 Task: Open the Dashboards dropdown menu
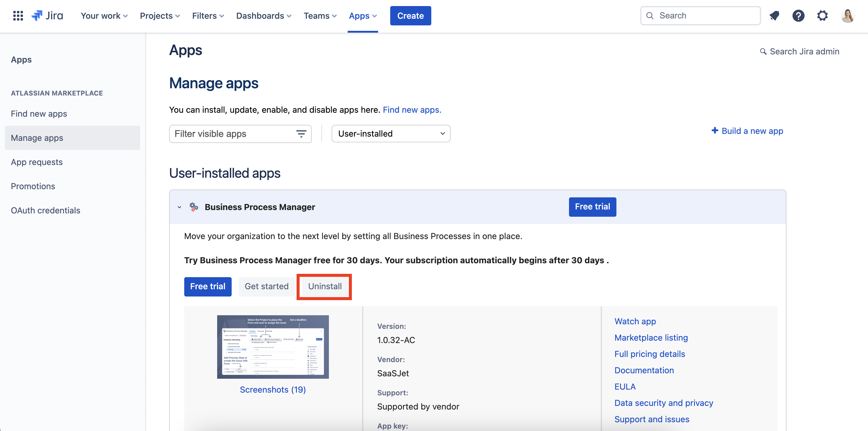(x=263, y=16)
